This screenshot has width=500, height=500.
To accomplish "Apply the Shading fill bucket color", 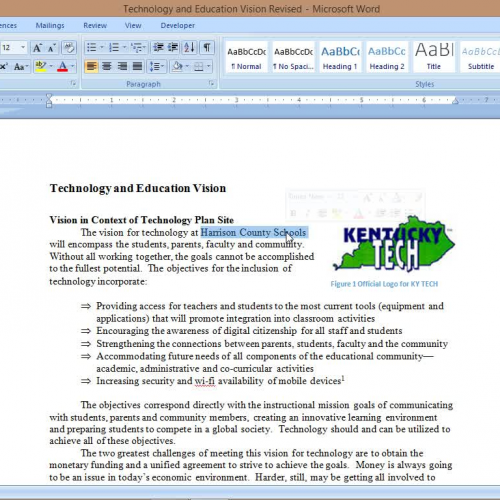I will point(177,66).
